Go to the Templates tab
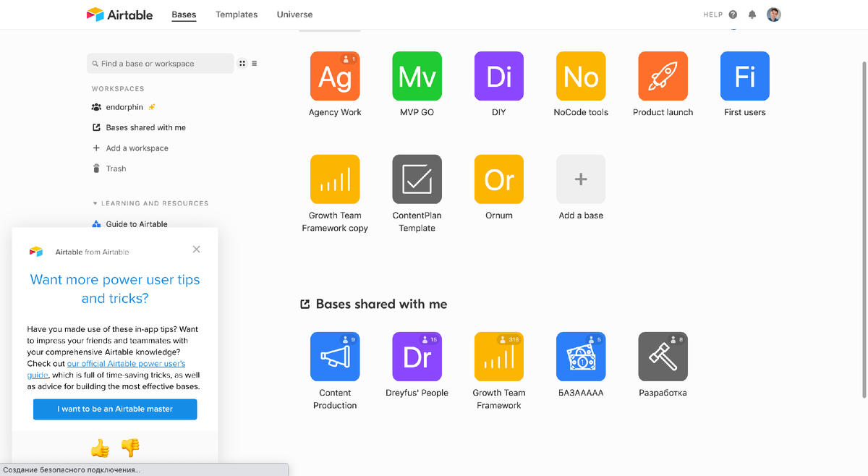This screenshot has width=868, height=476. pos(237,14)
